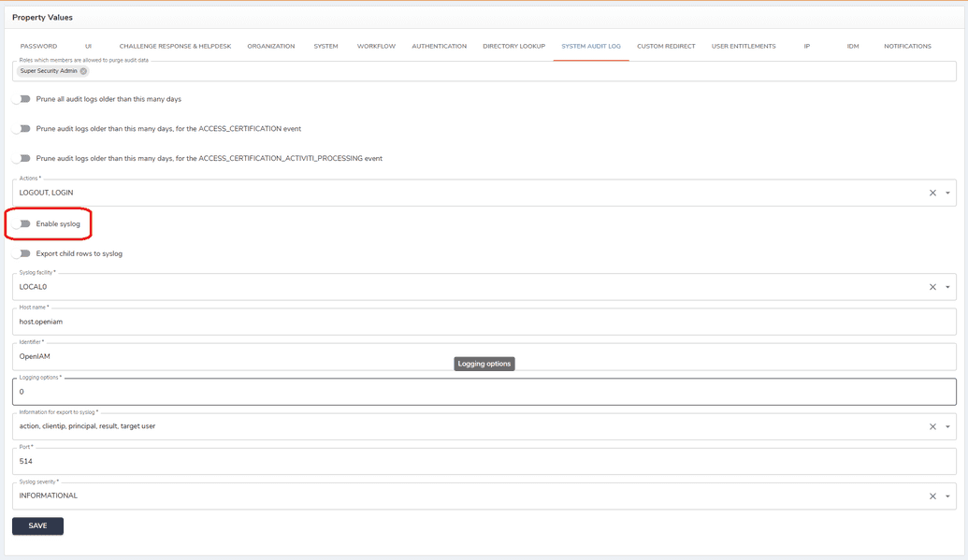Enable pruning all audit logs older than given days
Screen dimensions: 968x560
click(22, 98)
